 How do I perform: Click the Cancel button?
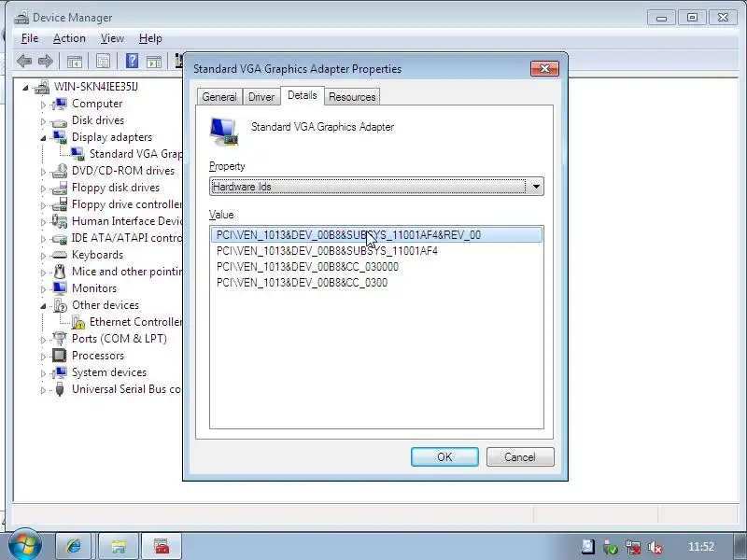[x=520, y=457]
